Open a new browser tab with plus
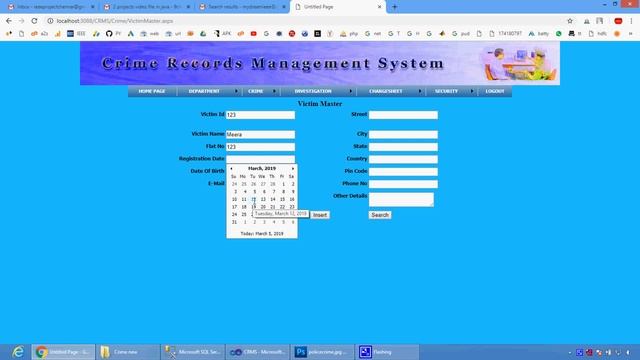Image resolution: width=640 pixels, height=360 pixels. coord(394,7)
